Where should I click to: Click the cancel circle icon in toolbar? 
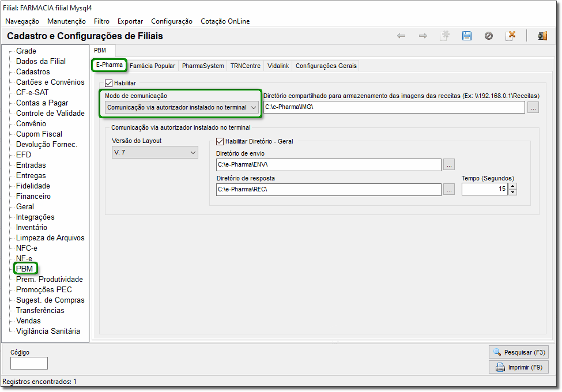click(489, 36)
